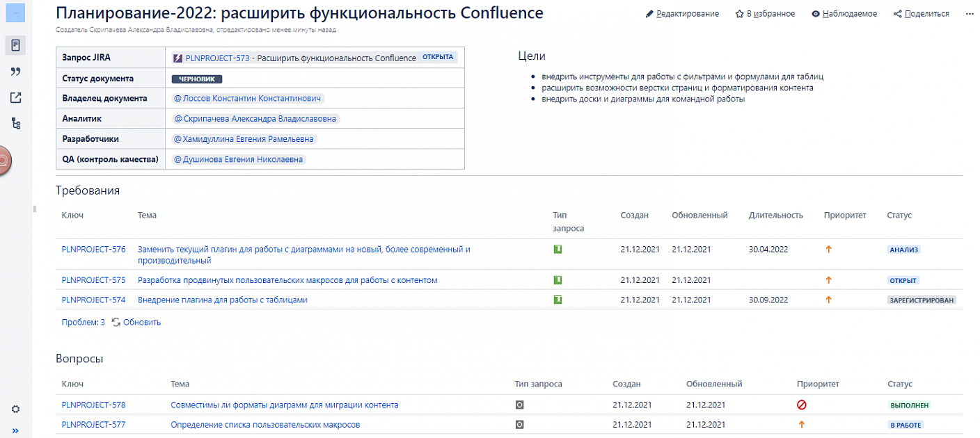This screenshot has height=438, width=980.
Task: Click the green issue type icon for PLNPROJECT-574
Action: pyautogui.click(x=558, y=300)
